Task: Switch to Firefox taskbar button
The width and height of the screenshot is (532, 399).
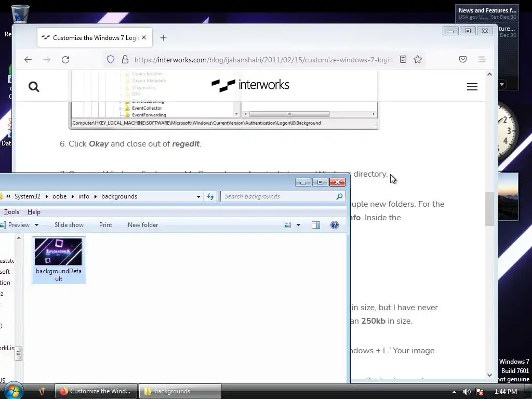Action: point(96,391)
